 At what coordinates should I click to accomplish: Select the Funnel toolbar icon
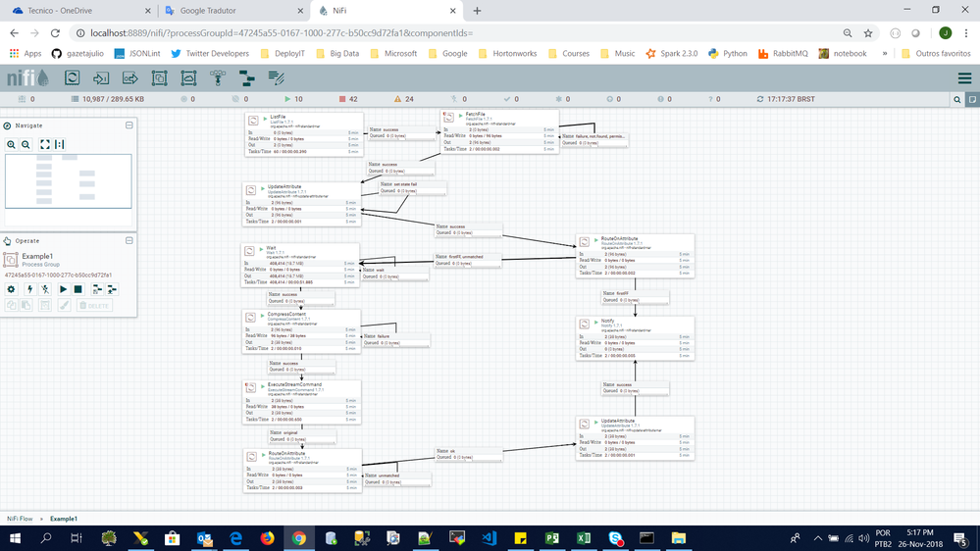pyautogui.click(x=218, y=78)
